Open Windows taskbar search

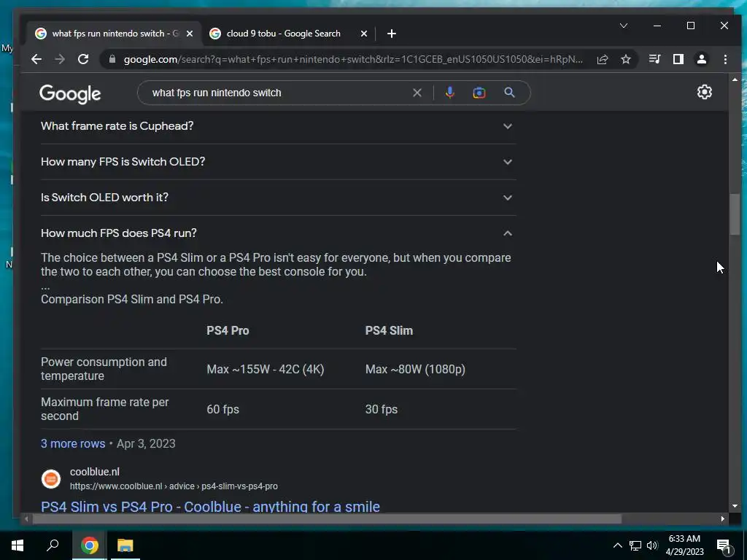[53, 545]
